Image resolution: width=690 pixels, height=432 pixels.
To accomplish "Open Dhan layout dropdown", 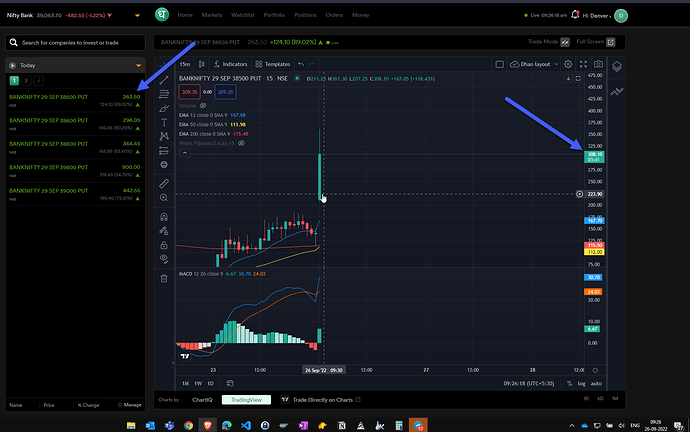I will (x=534, y=64).
